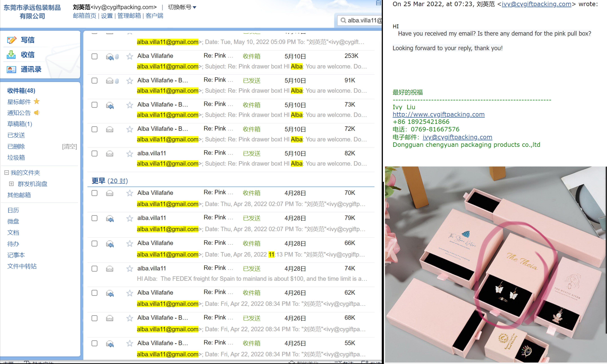Open the 收件箱(48) inbox folder
607x364 pixels.
point(21,91)
